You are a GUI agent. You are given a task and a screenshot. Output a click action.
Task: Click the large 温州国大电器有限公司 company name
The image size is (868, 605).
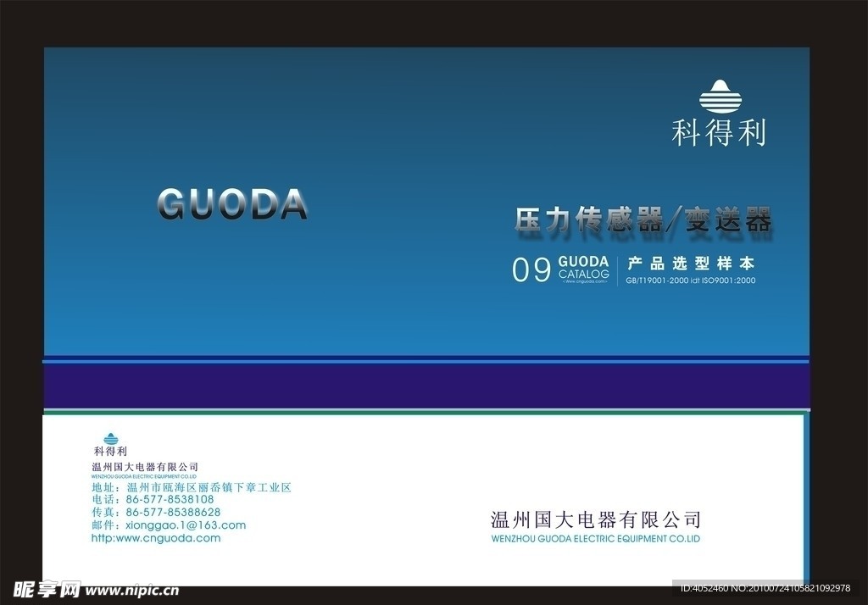(596, 519)
